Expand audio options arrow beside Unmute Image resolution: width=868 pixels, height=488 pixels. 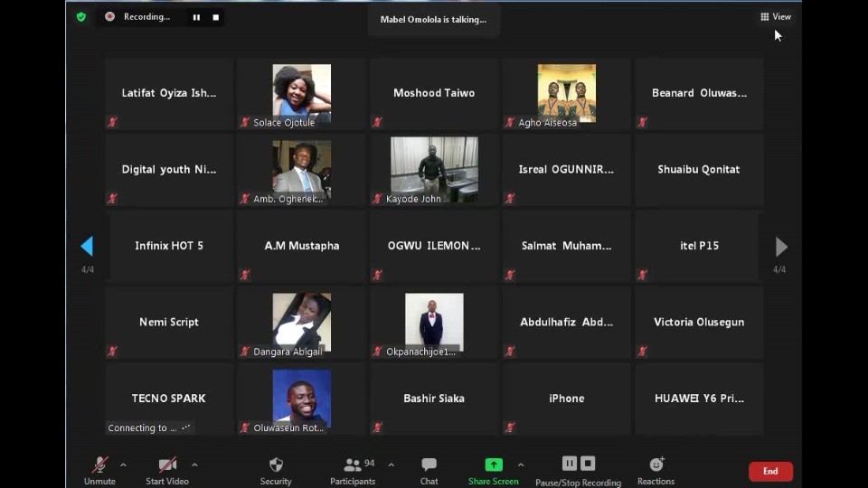coord(123,465)
